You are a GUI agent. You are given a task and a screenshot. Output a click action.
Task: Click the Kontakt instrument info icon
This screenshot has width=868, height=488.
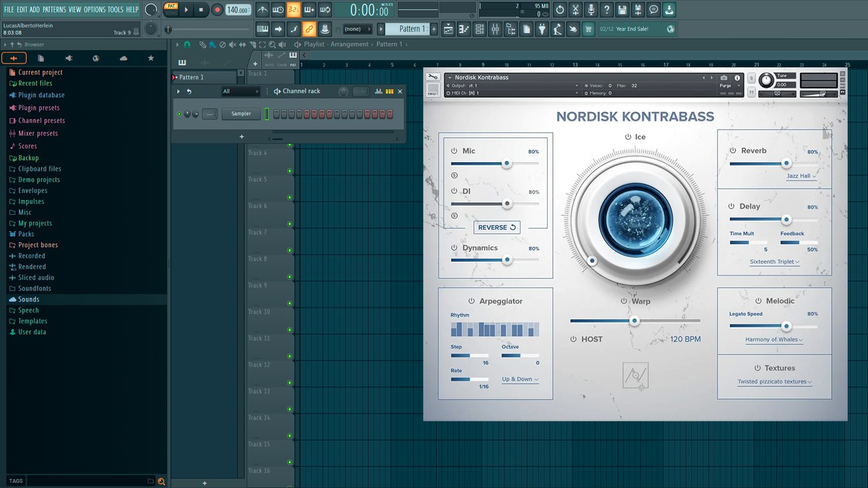pyautogui.click(x=737, y=78)
